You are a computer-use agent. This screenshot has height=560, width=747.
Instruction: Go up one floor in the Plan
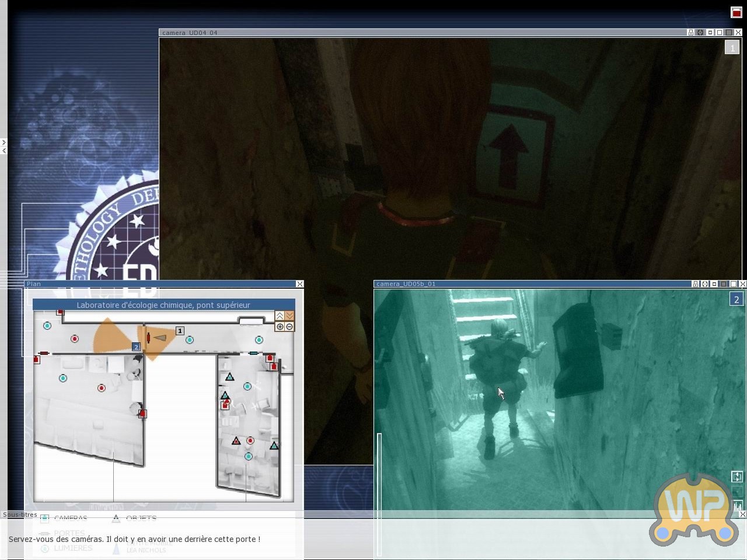pyautogui.click(x=280, y=316)
